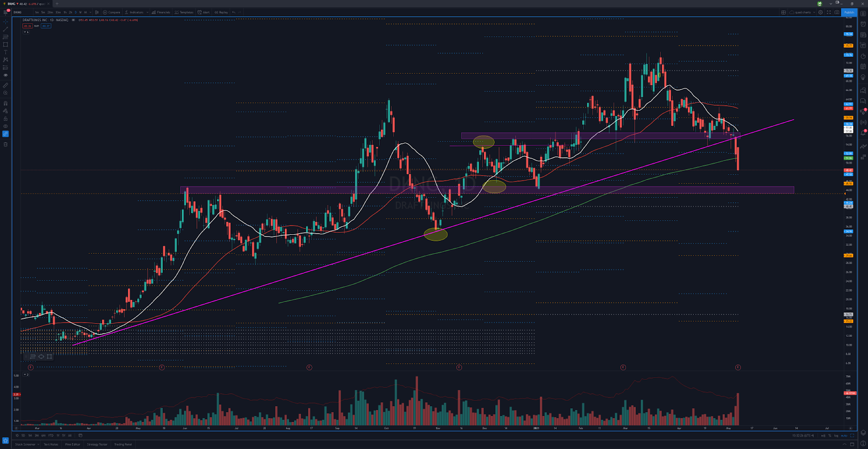
Task: Expand the volume pane legend
Action: pos(27,374)
